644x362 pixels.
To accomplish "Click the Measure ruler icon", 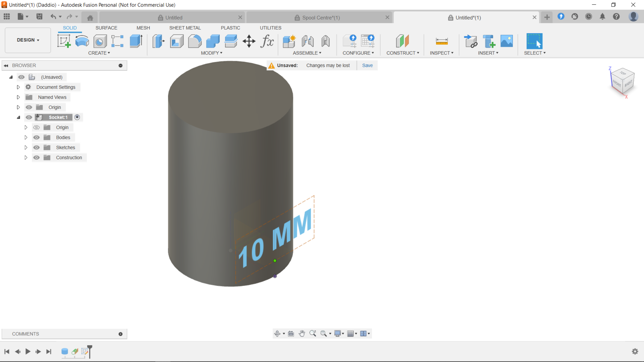I will pyautogui.click(x=442, y=41).
